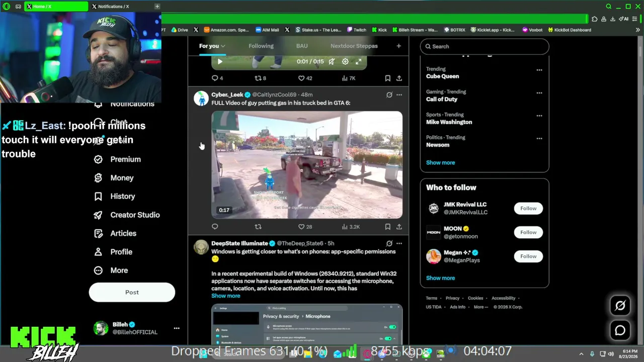The height and width of the screenshot is (362, 644).
Task: Open Creator Studio in X sidebar
Action: (x=127, y=215)
